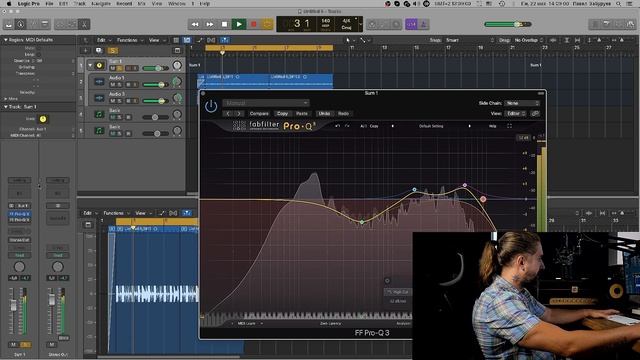Screen dimensions: 640x360
Task: Open the plugin preset Manual dropdown
Action: 266,103
